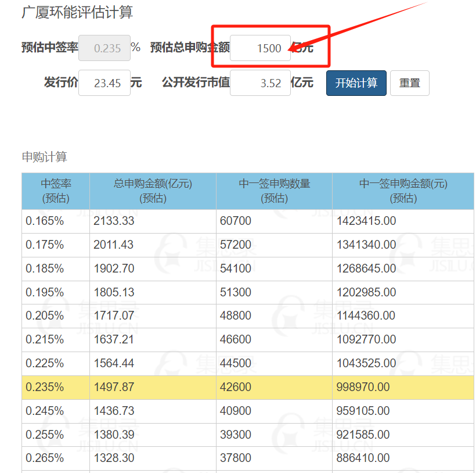Select the cell showing 1268645.00
The width and height of the screenshot is (476, 473).
403,269
